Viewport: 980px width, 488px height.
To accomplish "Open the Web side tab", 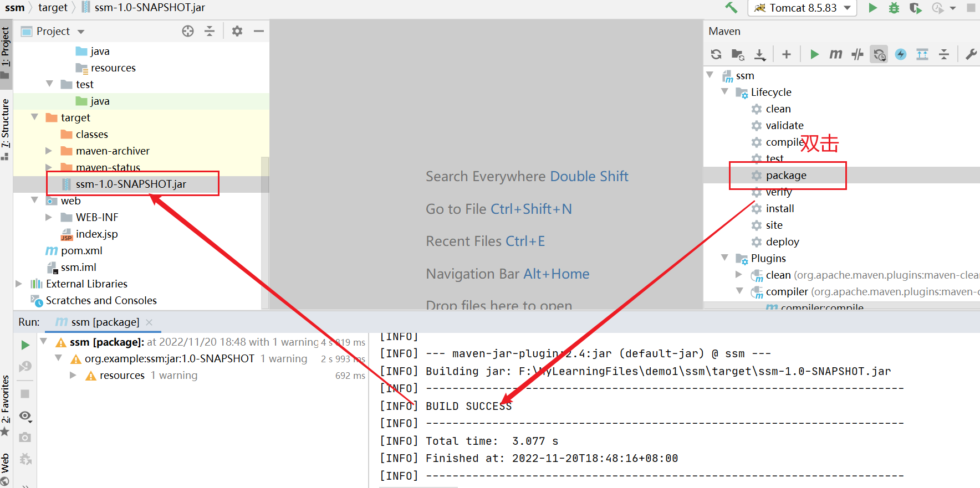I will pyautogui.click(x=6, y=469).
